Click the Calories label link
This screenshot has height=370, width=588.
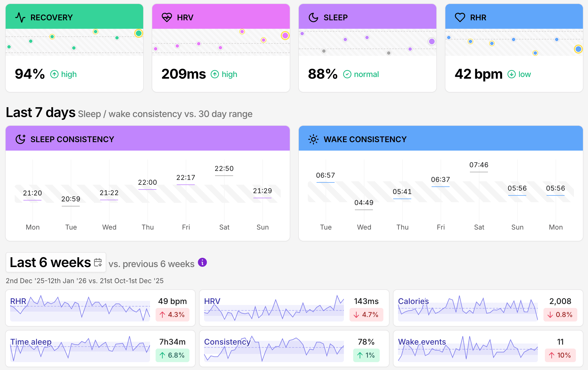[413, 301]
